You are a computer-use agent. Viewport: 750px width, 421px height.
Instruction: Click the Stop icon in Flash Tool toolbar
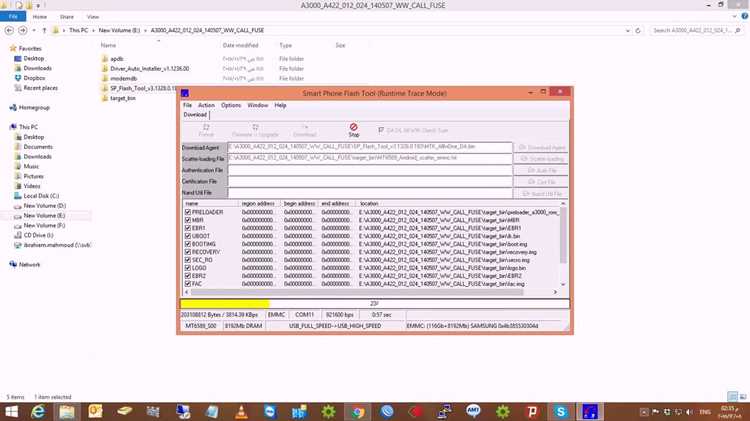(x=353, y=127)
